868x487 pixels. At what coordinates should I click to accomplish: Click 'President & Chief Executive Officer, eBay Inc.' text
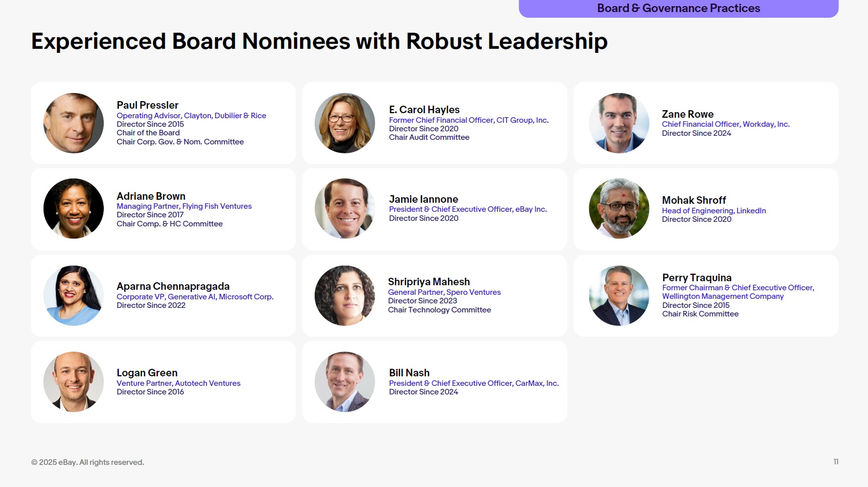(x=468, y=209)
